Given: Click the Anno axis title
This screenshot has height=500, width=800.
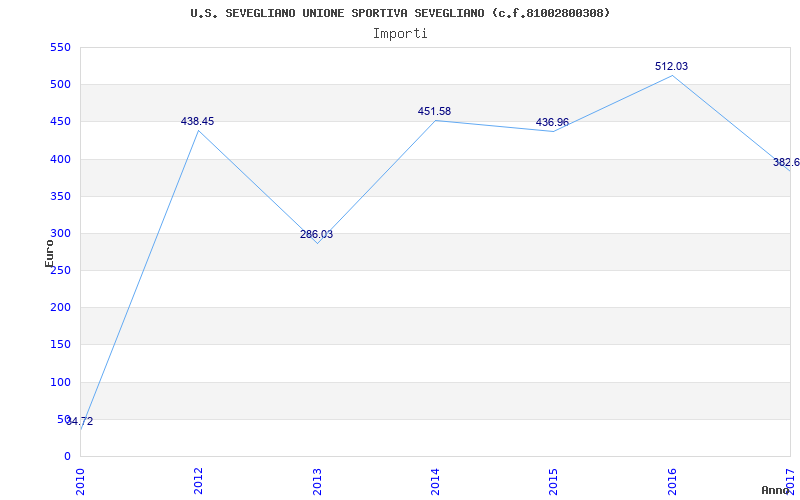Looking at the screenshot, I should click(x=776, y=490).
